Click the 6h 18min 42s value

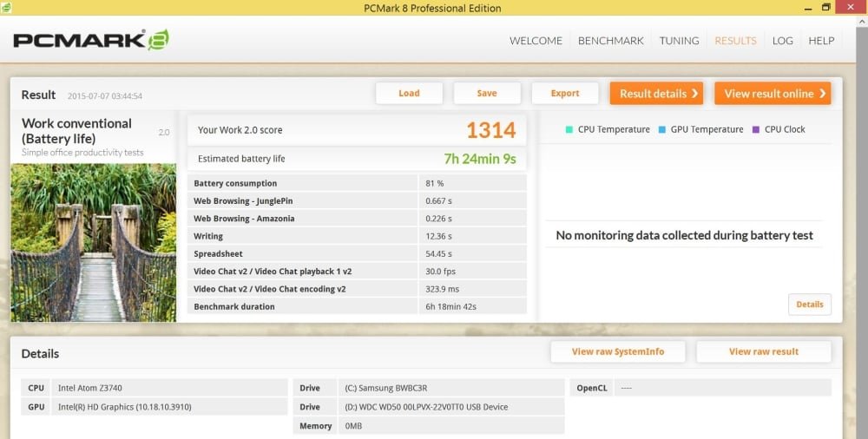[450, 306]
